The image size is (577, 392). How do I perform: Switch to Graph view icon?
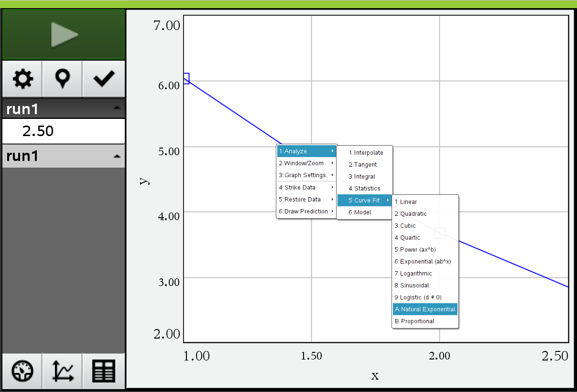point(63,371)
